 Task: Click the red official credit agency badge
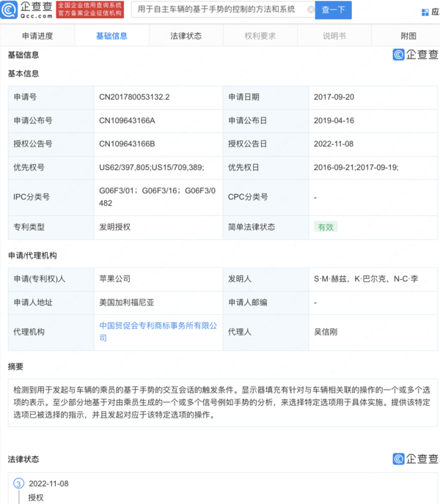pos(89,10)
